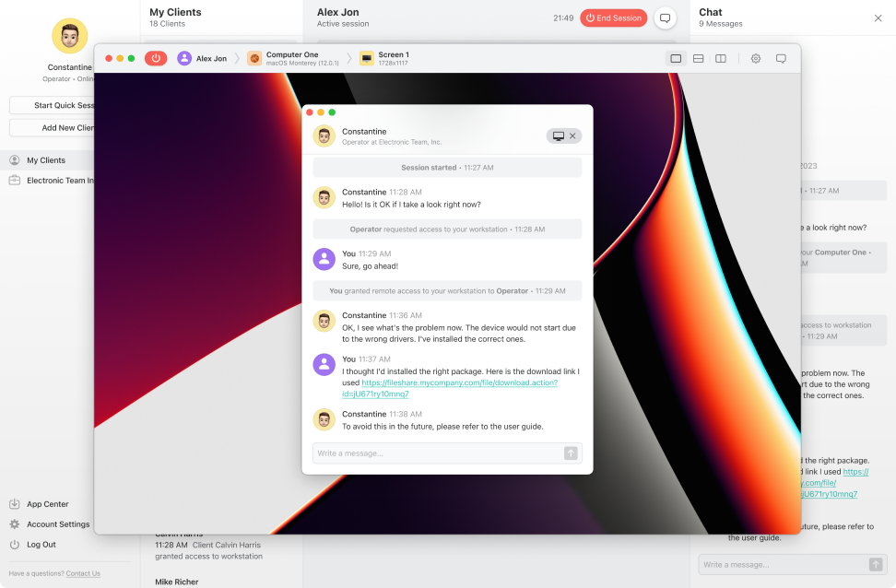Click End Session button
The width and height of the screenshot is (896, 588).
(613, 18)
